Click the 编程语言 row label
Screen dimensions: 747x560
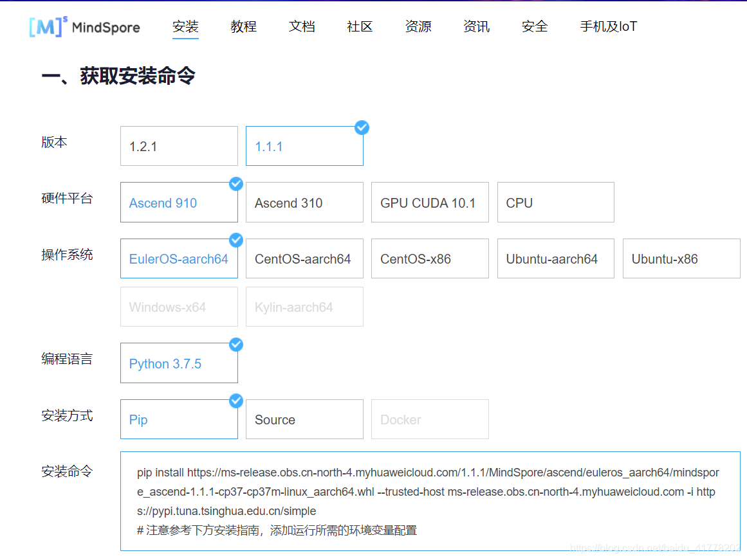[67, 359]
